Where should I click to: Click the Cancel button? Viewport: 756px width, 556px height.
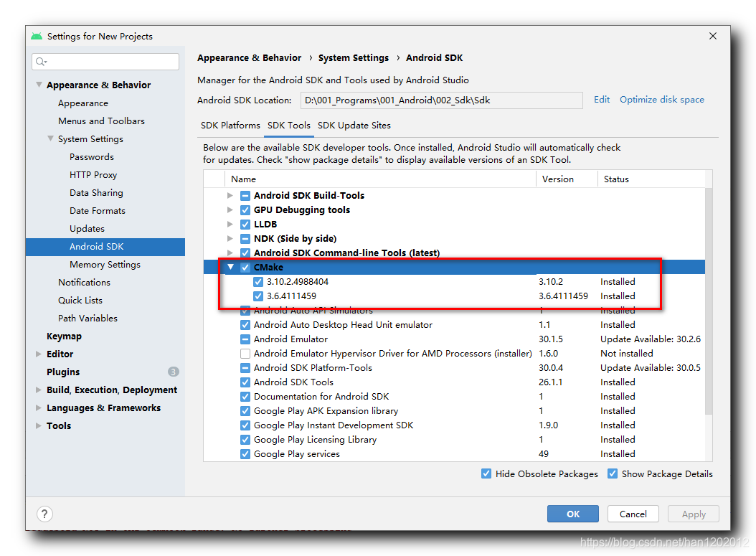pyautogui.click(x=633, y=514)
